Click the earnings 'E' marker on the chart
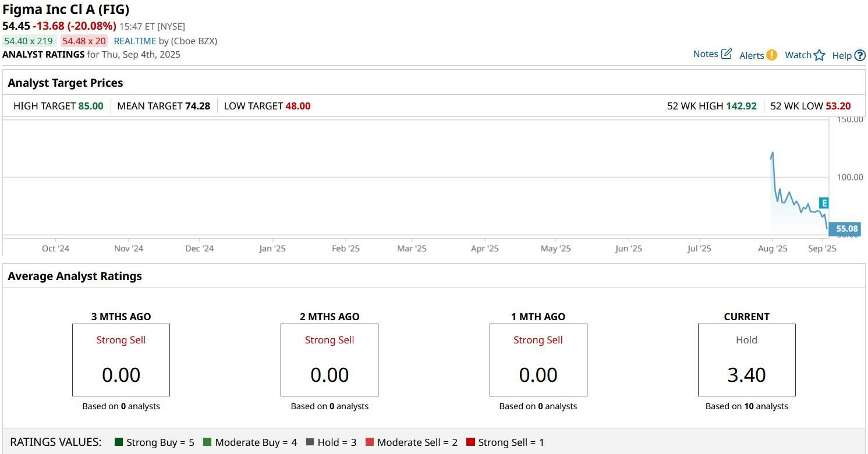868x454 pixels. [824, 203]
